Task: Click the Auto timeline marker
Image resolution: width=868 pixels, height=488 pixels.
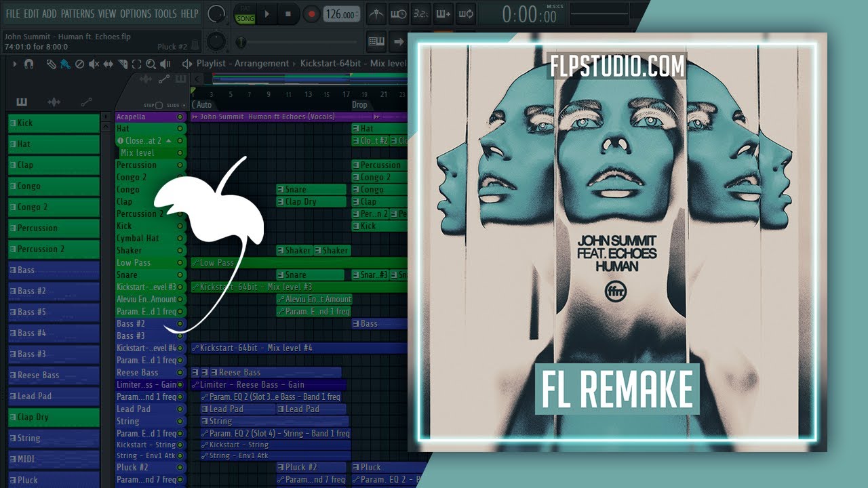Action: [203, 105]
